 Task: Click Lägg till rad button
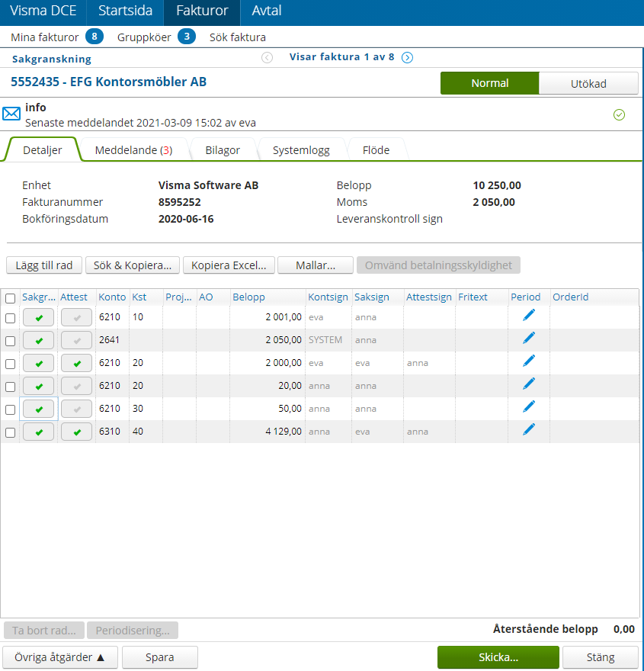[44, 265]
